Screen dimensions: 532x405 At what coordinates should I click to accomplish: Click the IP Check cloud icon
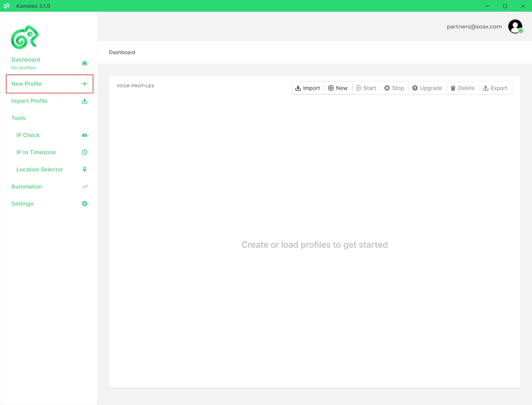85,135
